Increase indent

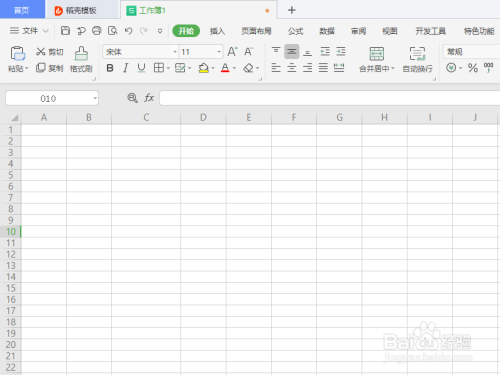pyautogui.click(x=341, y=51)
